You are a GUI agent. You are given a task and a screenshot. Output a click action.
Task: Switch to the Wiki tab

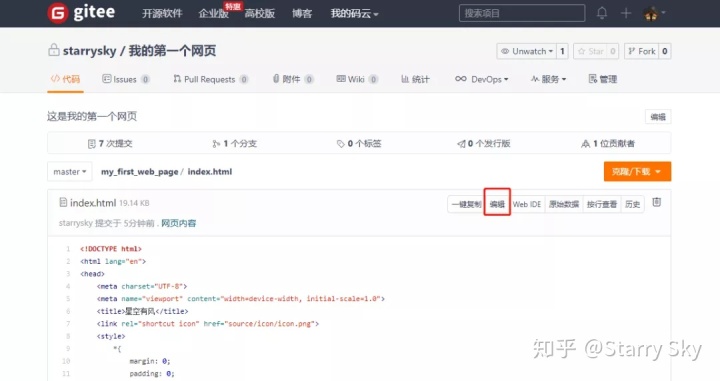pos(357,79)
